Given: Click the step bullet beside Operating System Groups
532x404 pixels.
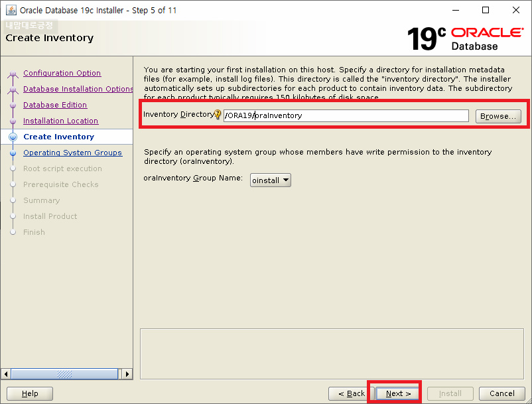Looking at the screenshot, I should 13,153.
